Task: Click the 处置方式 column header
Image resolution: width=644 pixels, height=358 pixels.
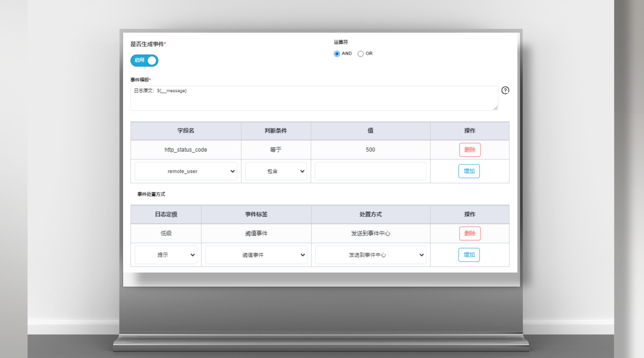Action: pyautogui.click(x=370, y=214)
